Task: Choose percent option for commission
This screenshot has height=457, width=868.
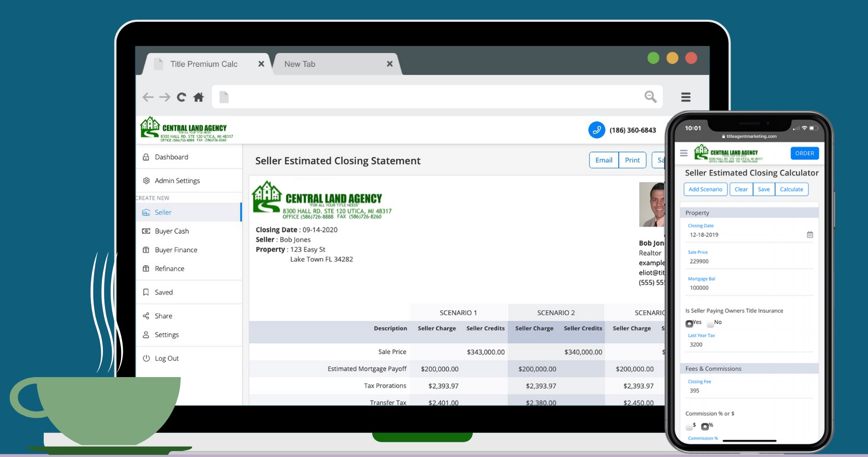Action: point(705,426)
